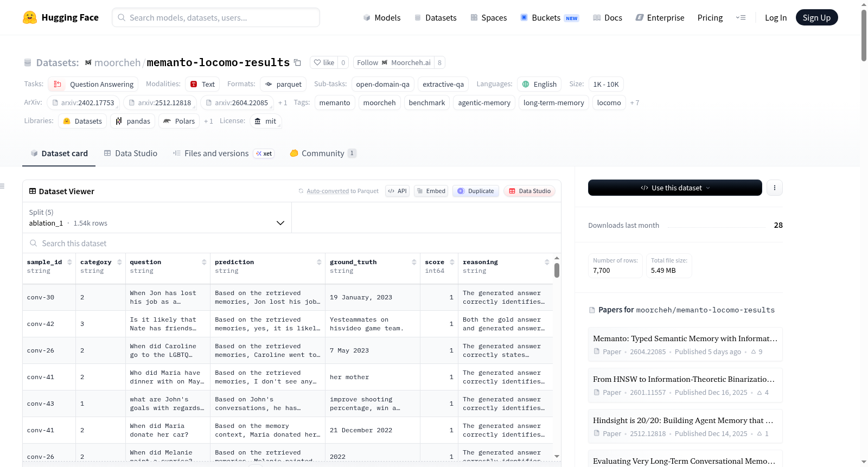Expand the +1 more libraries

pos(208,121)
